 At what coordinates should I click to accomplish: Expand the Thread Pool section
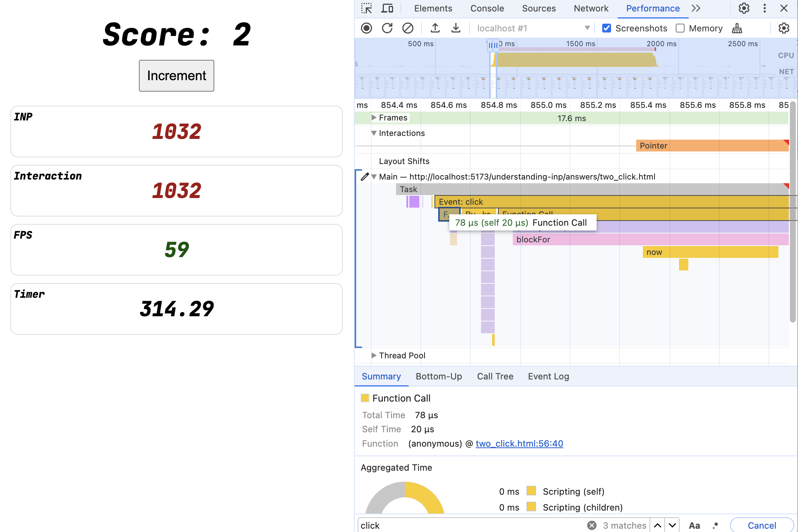(x=374, y=355)
